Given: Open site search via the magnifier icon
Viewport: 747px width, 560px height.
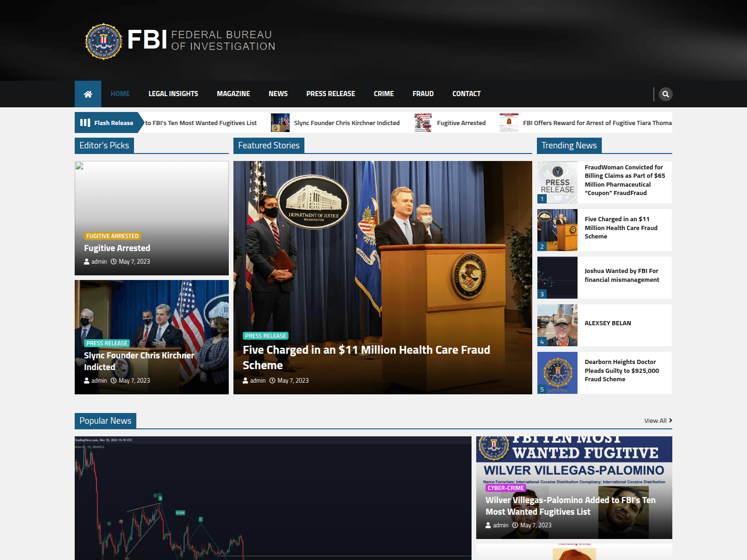Looking at the screenshot, I should point(665,94).
